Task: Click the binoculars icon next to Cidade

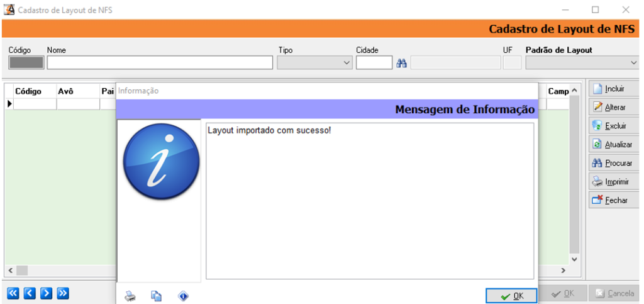Action: coord(401,63)
